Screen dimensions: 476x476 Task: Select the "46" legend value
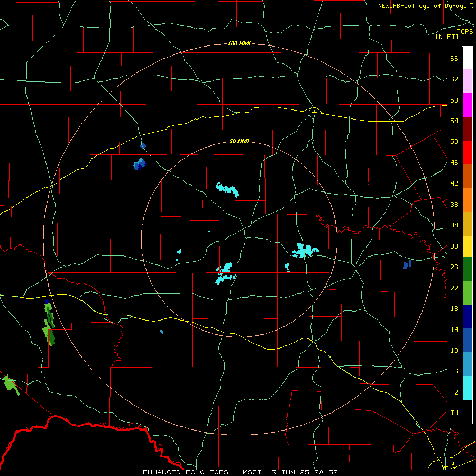click(x=454, y=163)
